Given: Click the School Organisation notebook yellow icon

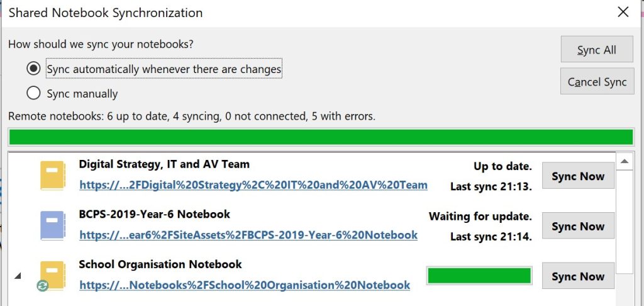Looking at the screenshot, I should click(x=53, y=275).
